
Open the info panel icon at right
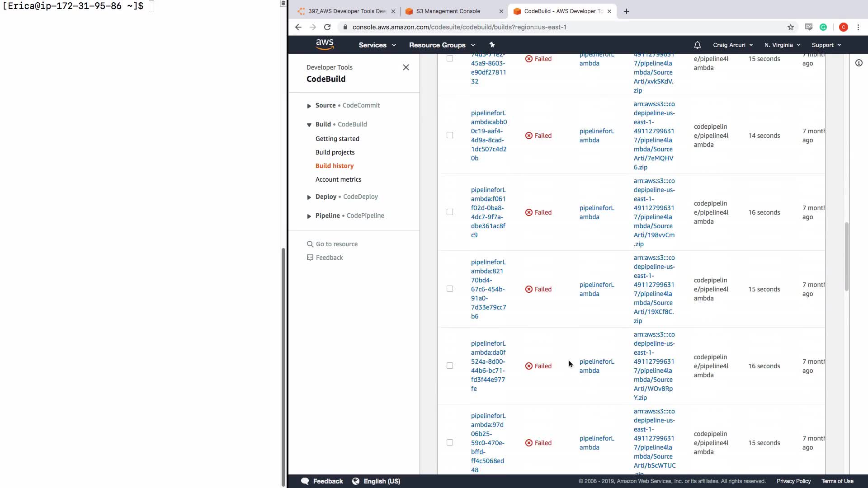point(859,63)
